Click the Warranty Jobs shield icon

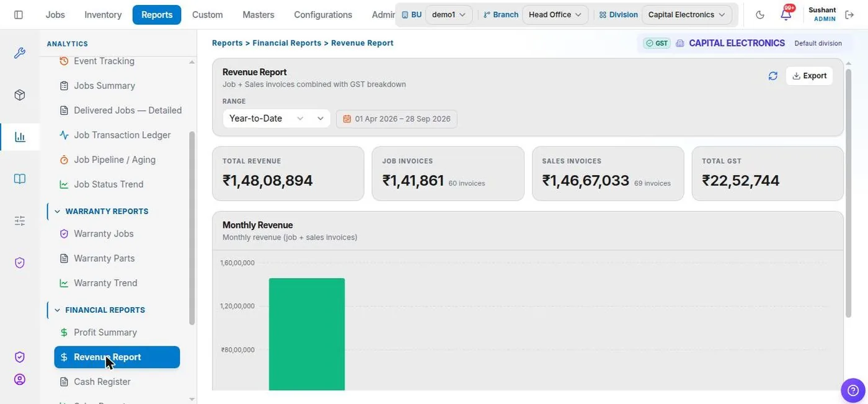pyautogui.click(x=64, y=234)
